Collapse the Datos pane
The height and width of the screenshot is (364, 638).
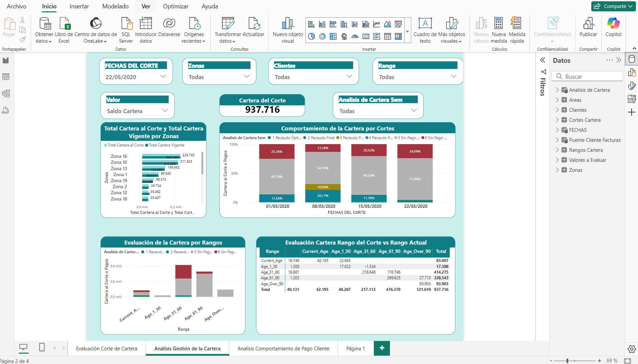619,60
